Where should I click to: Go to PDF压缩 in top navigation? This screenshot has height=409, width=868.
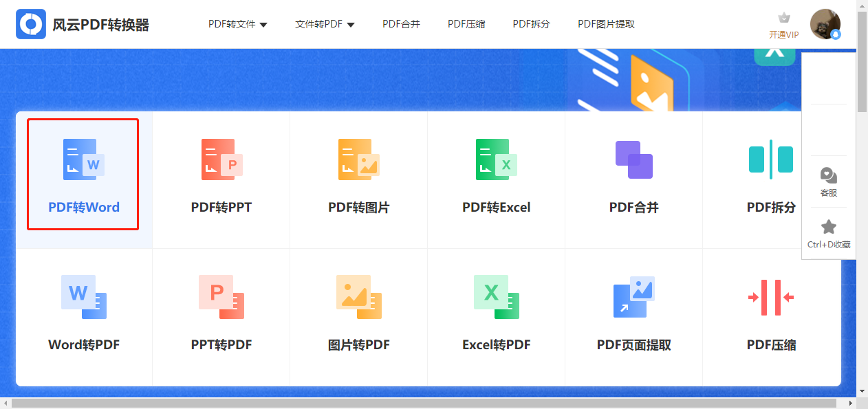(x=466, y=24)
